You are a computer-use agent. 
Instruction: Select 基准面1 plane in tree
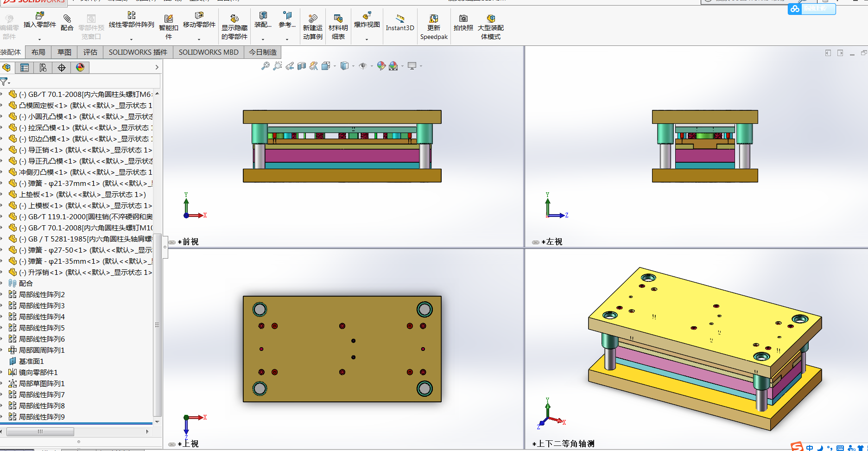tap(26, 361)
